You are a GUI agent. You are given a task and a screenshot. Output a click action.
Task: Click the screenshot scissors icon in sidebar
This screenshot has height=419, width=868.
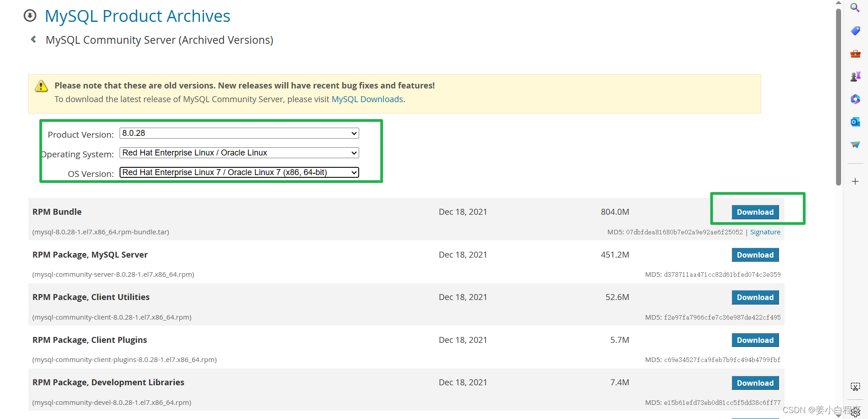tap(855, 387)
